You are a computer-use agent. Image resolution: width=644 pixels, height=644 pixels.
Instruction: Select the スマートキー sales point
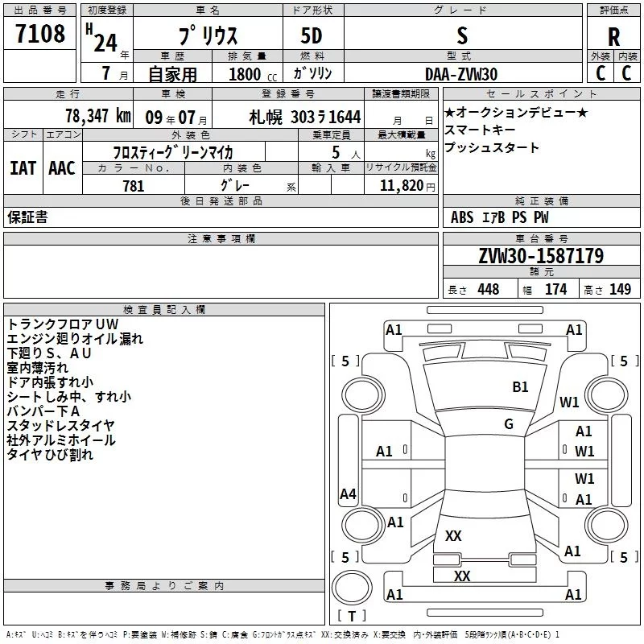point(480,130)
